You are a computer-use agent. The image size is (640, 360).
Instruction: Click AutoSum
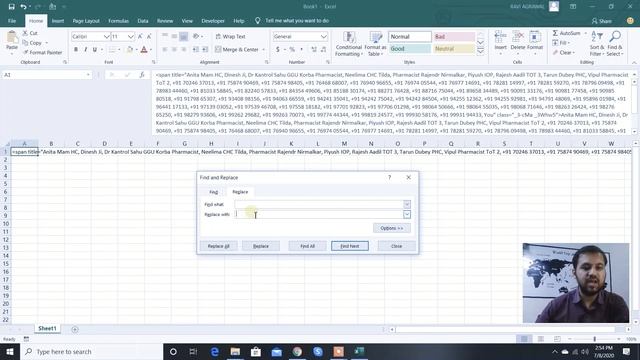(x=566, y=33)
